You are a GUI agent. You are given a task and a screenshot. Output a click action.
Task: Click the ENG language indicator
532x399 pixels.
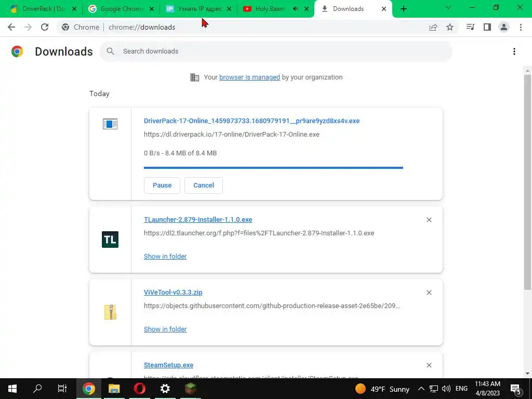pyautogui.click(x=461, y=389)
